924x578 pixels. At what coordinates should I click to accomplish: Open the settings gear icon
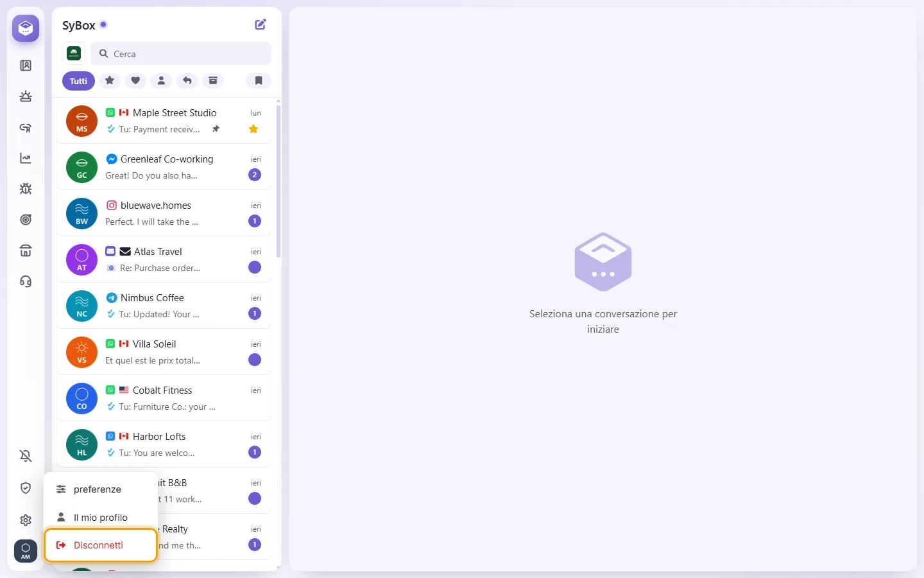coord(26,520)
